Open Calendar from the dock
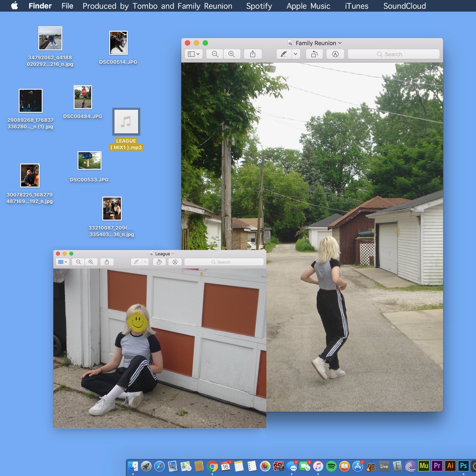 point(225,466)
